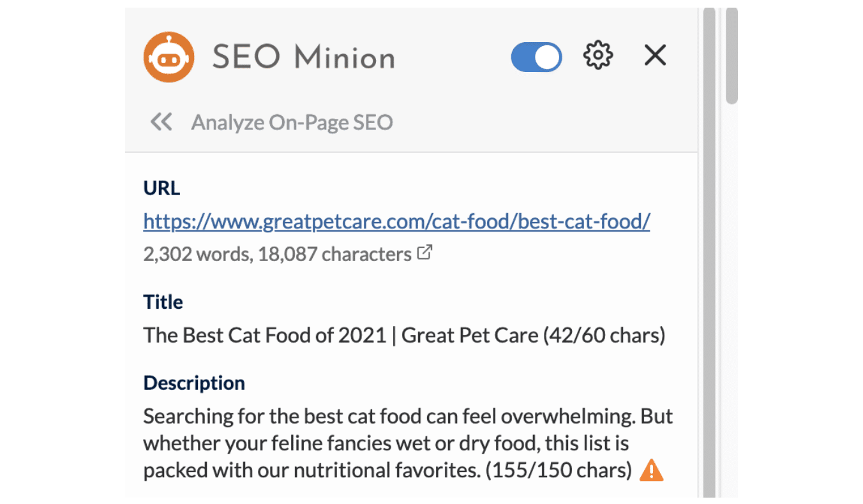
Task: Click the external link icon beside character count
Action: pos(424,253)
